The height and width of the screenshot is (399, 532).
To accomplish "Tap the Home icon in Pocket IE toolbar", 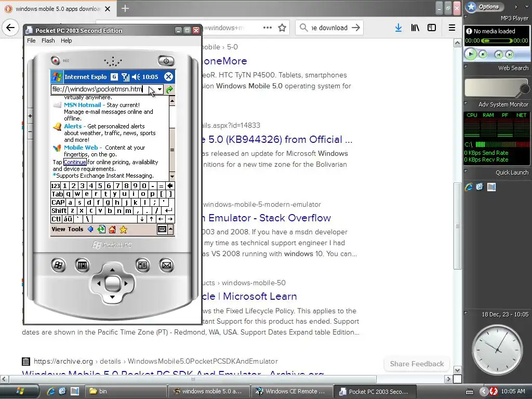I will [112, 229].
